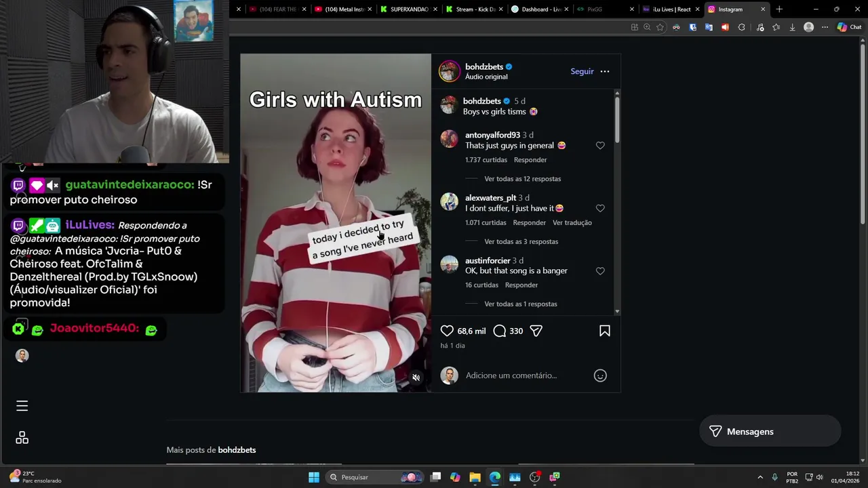The height and width of the screenshot is (488, 868).
Task: Open the post options three-dot menu
Action: [605, 71]
